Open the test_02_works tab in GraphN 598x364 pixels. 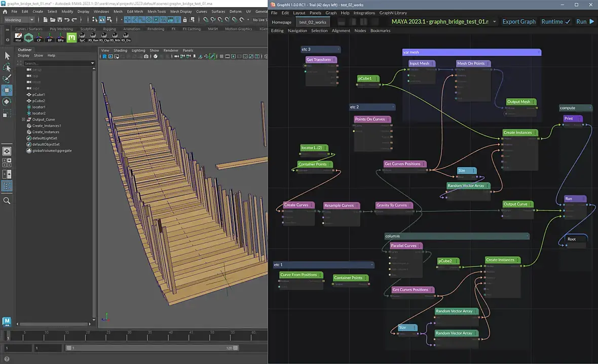pos(313,22)
